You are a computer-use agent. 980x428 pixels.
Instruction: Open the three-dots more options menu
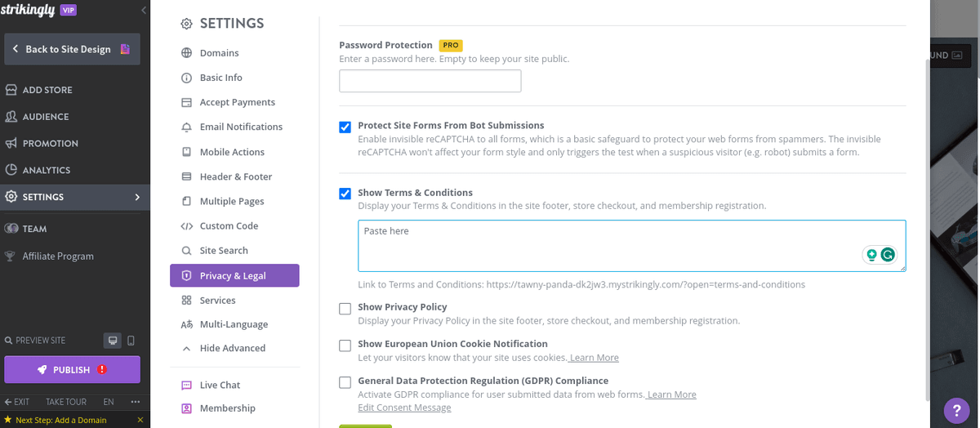[135, 402]
